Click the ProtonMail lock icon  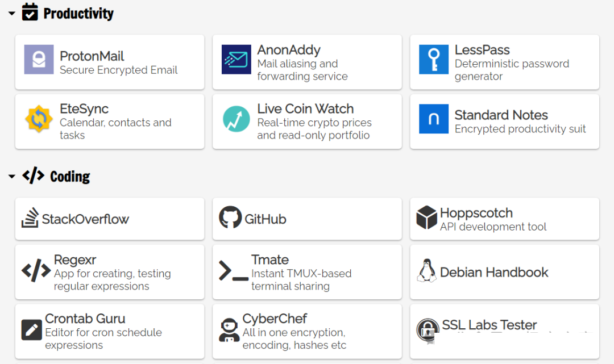click(x=39, y=60)
